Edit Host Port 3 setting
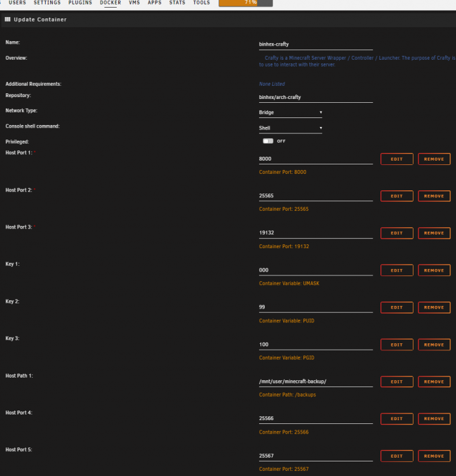456x476 pixels. pyautogui.click(x=397, y=233)
